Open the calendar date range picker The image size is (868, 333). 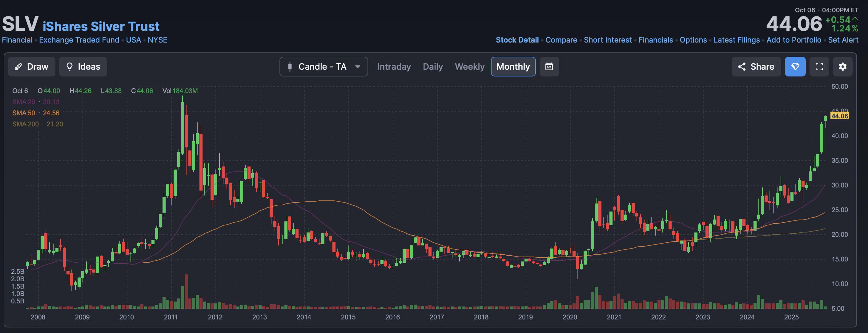pos(549,67)
